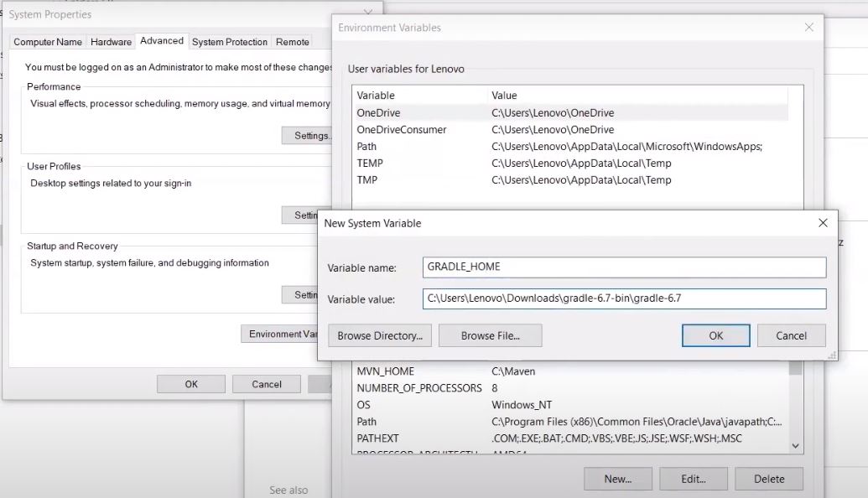Viewport: 868px width, 498px height.
Task: Select the System Protection tab
Action: tap(229, 42)
